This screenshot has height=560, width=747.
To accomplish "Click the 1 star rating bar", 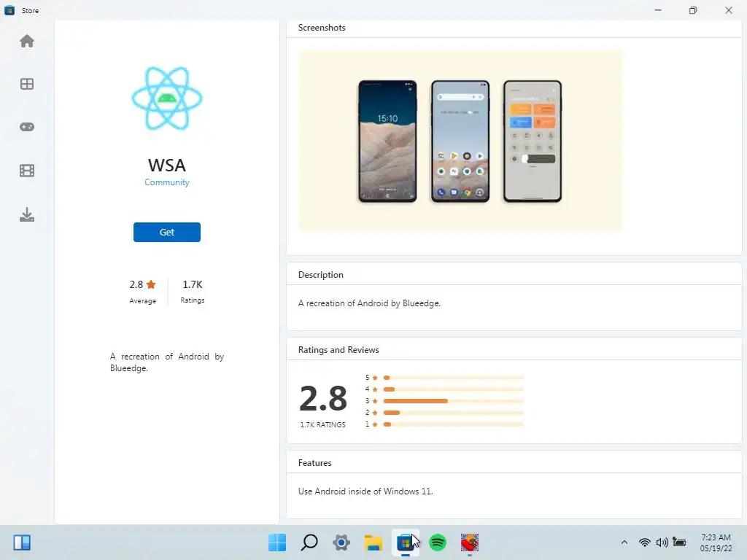I will point(453,424).
